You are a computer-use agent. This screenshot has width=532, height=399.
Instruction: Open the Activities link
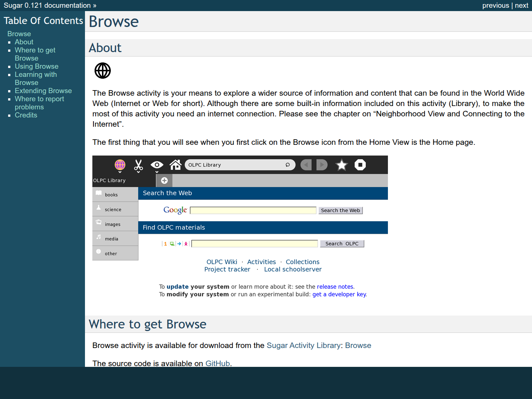point(262,262)
